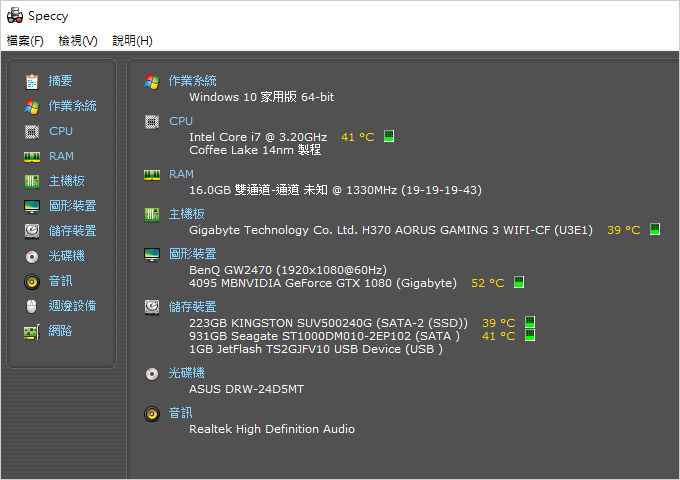
Task: Click motherboard temperature graph icon beside 39 °C
Action: point(655,229)
